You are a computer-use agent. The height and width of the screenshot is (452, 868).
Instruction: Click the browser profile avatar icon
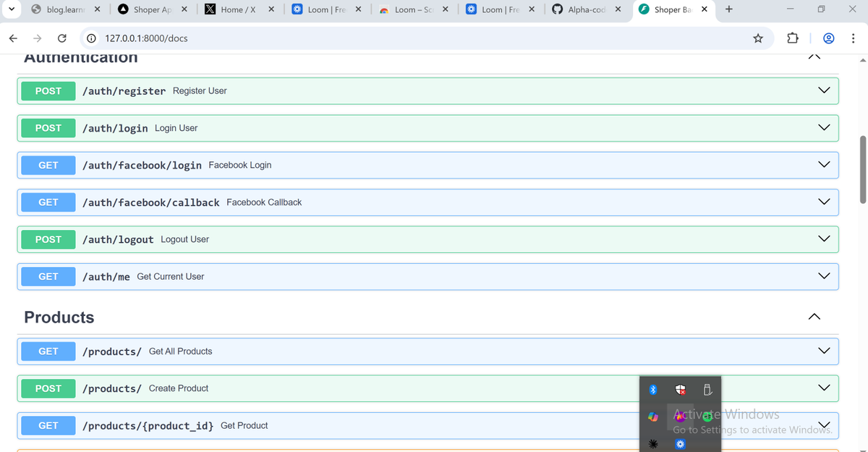(x=828, y=38)
